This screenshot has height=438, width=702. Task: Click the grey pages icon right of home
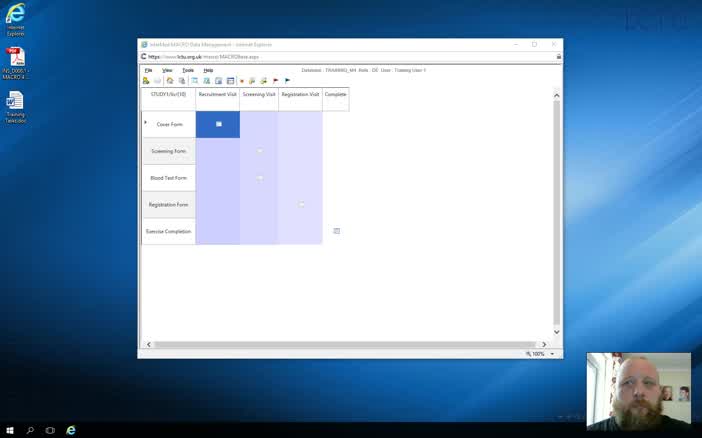[182, 81]
